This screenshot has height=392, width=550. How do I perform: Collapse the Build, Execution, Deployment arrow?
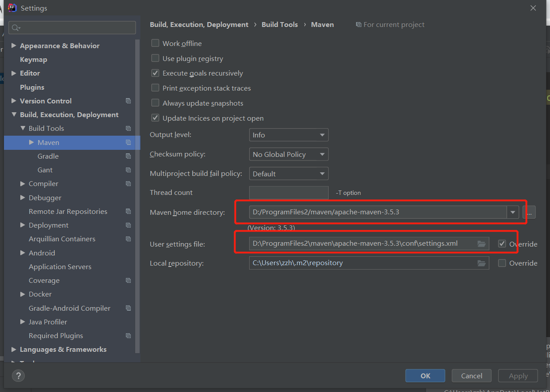(14, 114)
